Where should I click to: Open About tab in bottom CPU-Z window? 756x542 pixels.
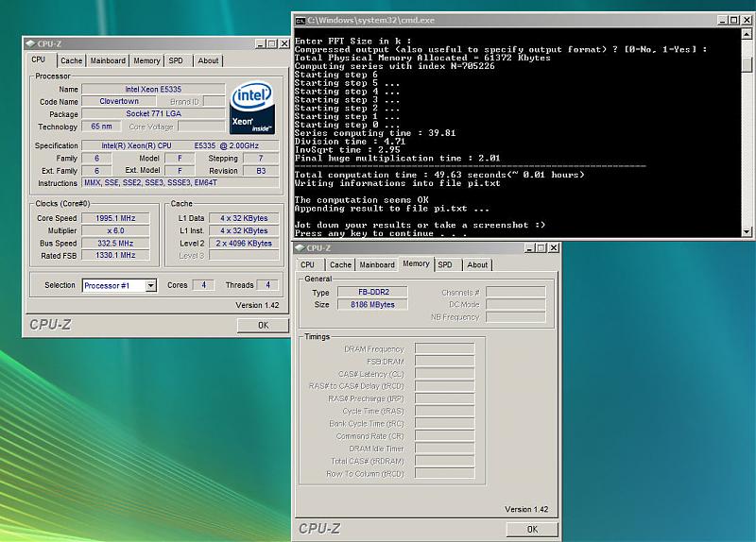tap(477, 265)
